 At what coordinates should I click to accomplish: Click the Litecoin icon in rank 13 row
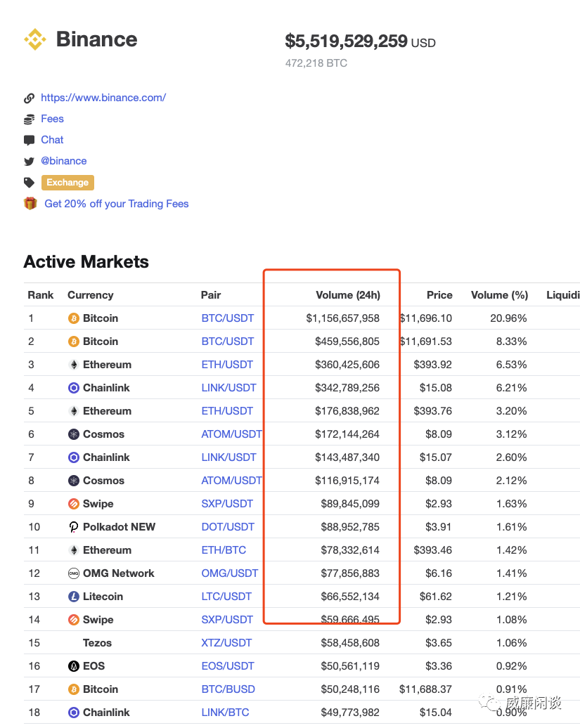pos(73,597)
